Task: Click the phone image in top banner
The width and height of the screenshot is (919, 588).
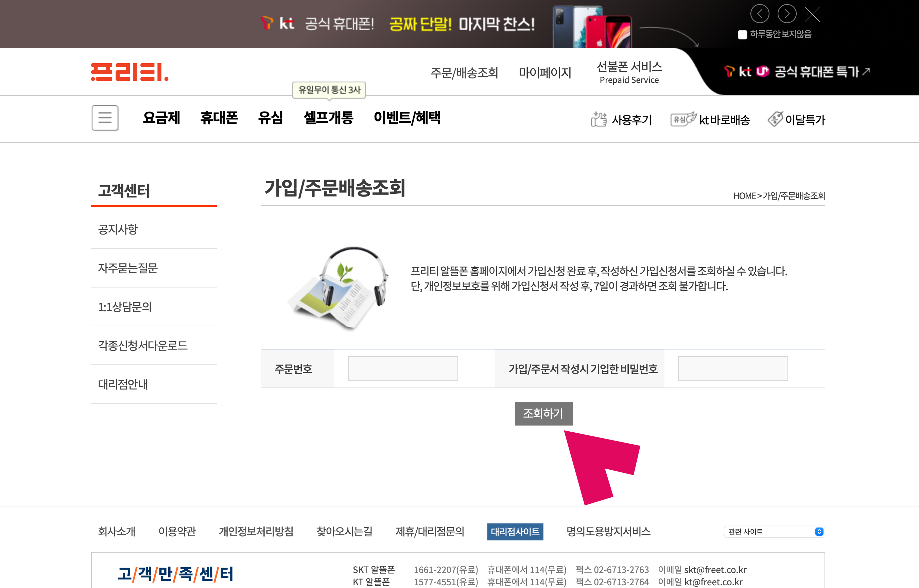Action: click(593, 27)
